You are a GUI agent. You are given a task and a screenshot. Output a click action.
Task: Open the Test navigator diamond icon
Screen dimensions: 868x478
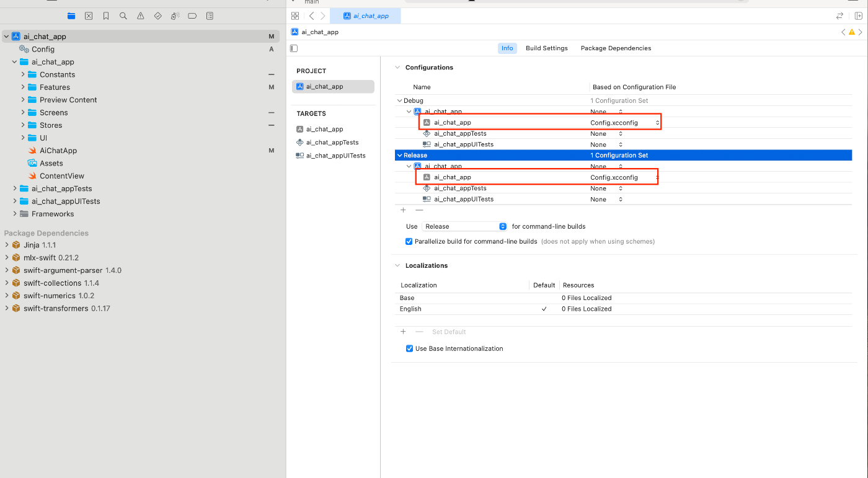click(158, 15)
